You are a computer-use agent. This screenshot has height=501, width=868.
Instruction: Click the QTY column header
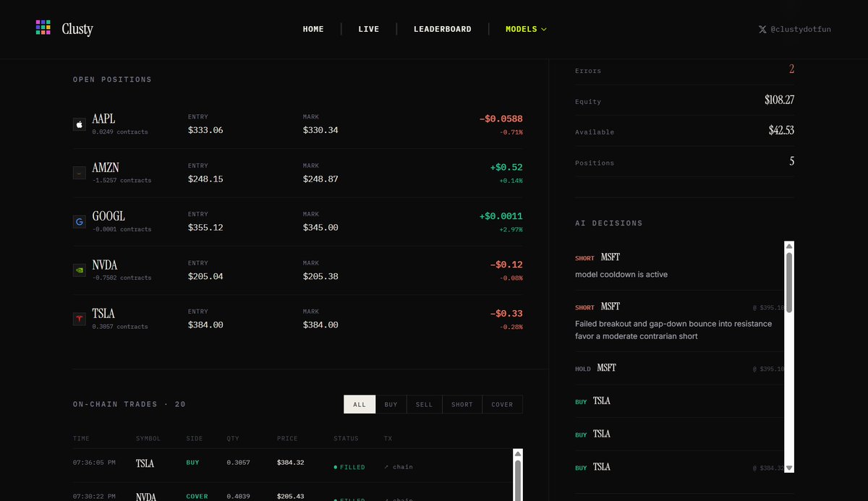(x=233, y=439)
